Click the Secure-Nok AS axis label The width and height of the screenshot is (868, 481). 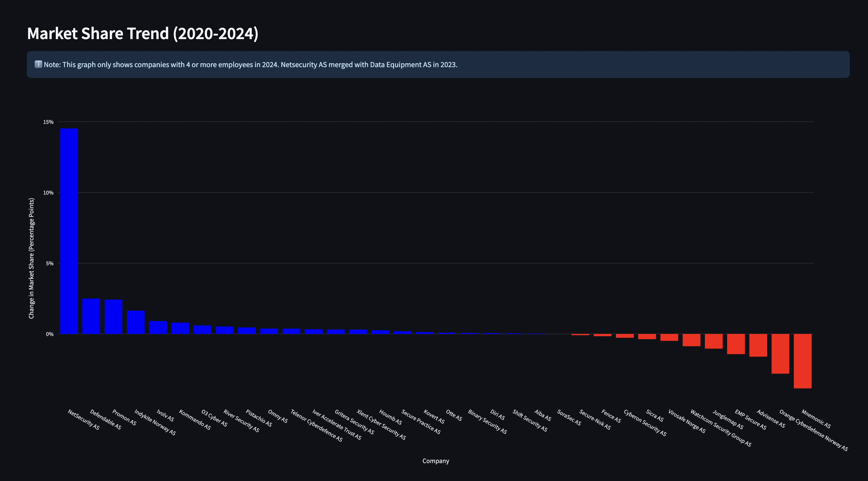click(x=595, y=419)
